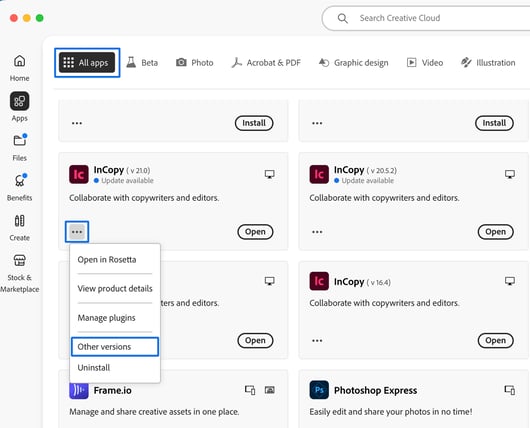Open the Files sidebar section

[x=19, y=147]
